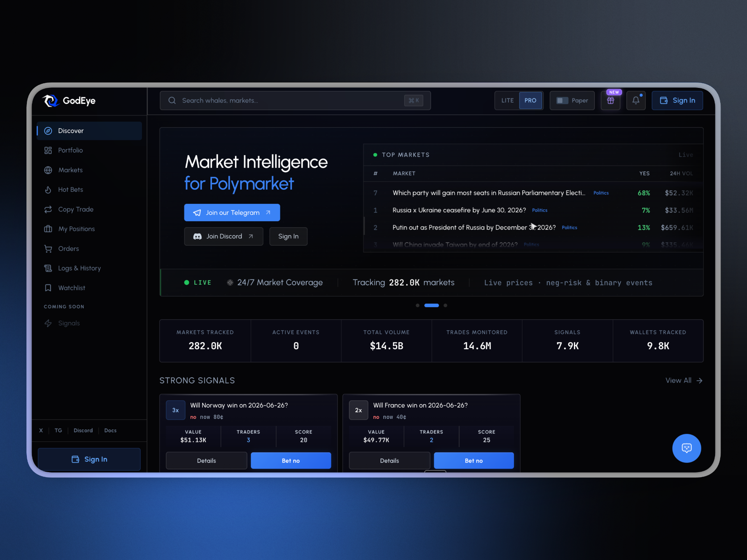Click the 3x multiplier badge on Norway
This screenshot has width=747, height=560.
[175, 410]
